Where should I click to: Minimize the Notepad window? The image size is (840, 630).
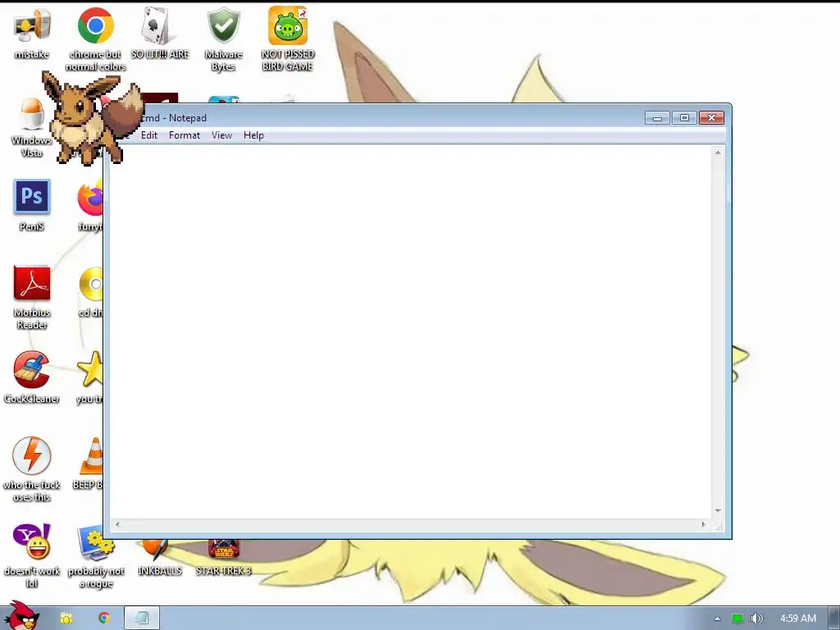(x=657, y=118)
